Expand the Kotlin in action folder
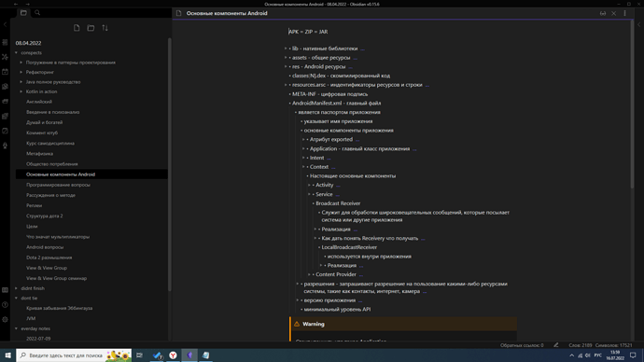 (x=21, y=91)
